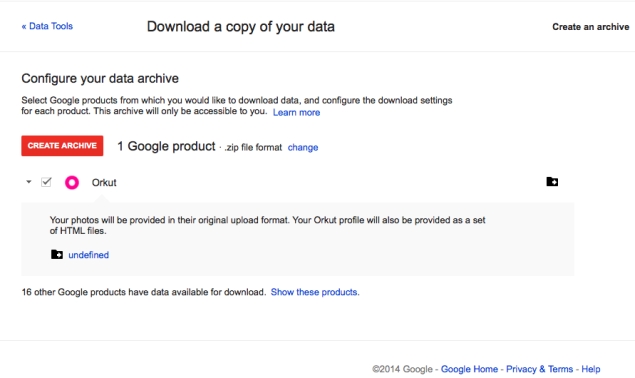Image resolution: width=635 pixels, height=378 pixels.
Task: Open the Help link in the footer
Action: 591,369
